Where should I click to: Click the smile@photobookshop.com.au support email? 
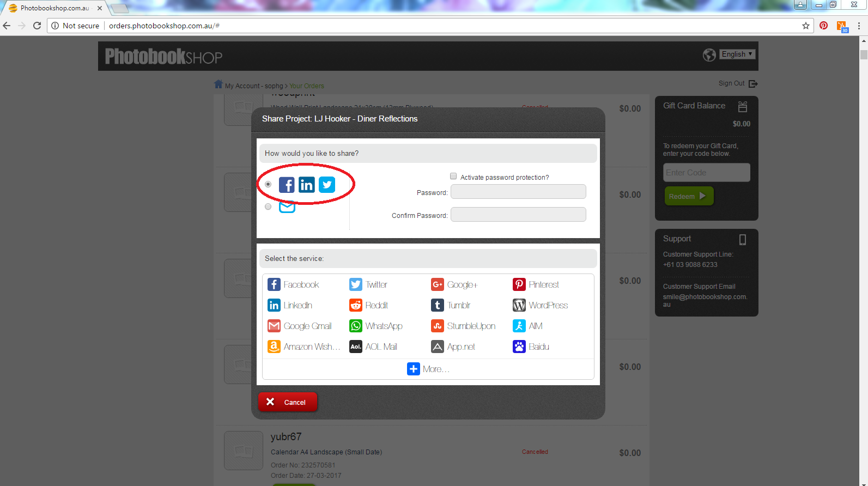(705, 300)
